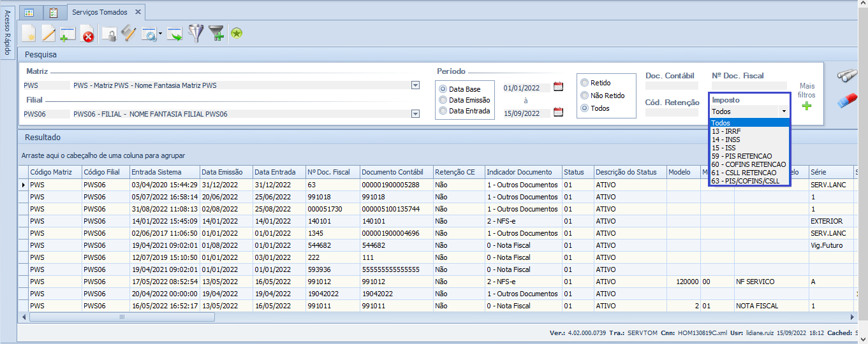Expand the Filial dropdown arrow
This screenshot has width=868, height=344.
click(x=415, y=114)
